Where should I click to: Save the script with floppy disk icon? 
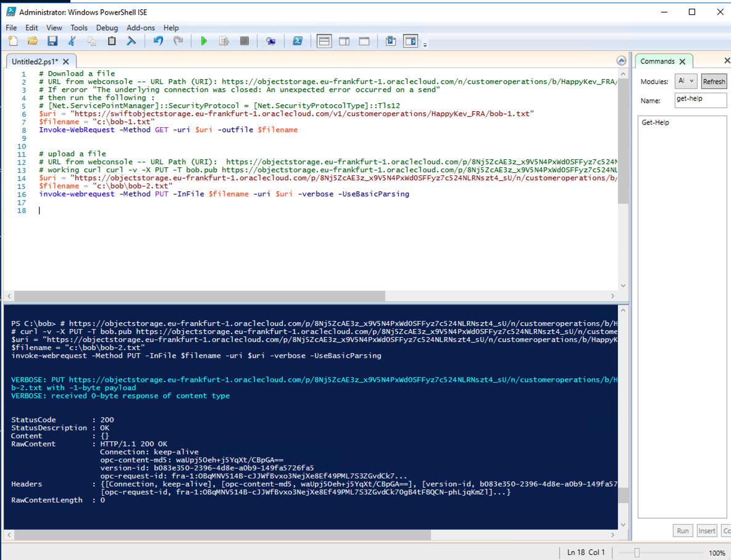point(52,41)
